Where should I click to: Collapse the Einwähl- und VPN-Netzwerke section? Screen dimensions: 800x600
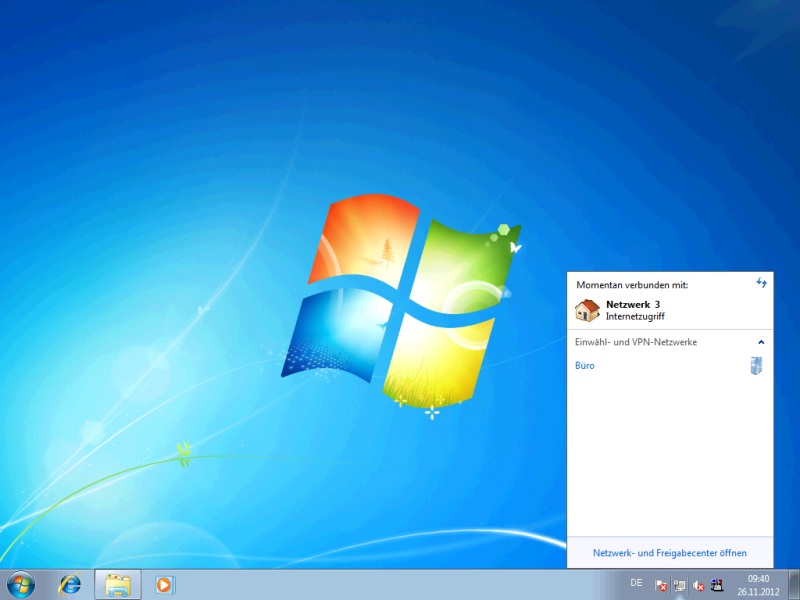(x=761, y=342)
